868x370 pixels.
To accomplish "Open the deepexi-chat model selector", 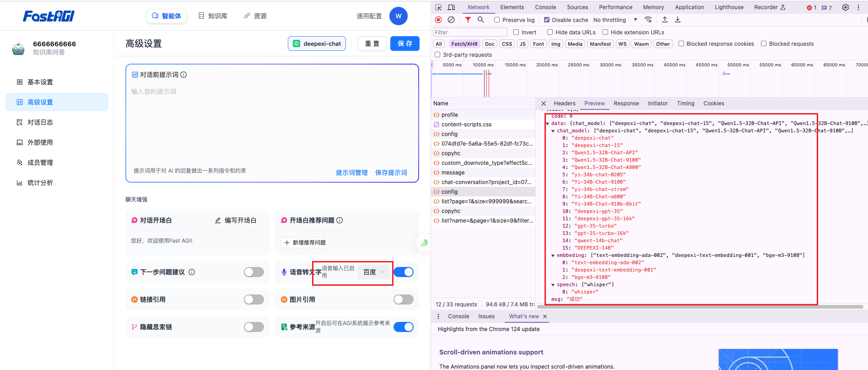I will tap(317, 44).
